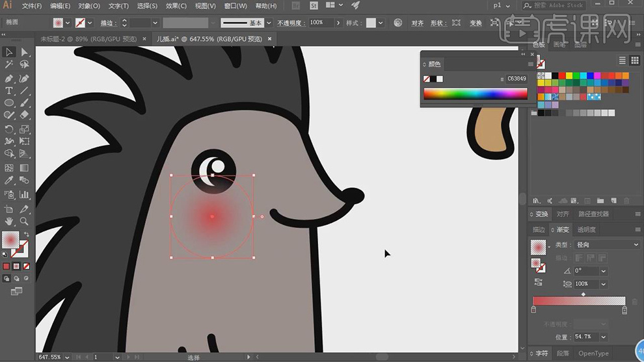Pick the Ellipse shape tool
Image resolution: width=644 pixels, height=362 pixels.
click(x=9, y=103)
